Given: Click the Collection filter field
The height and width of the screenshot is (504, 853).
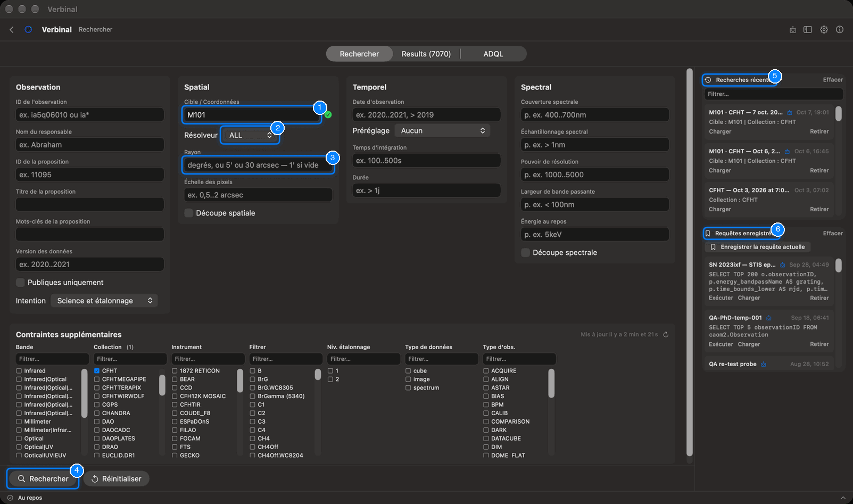Looking at the screenshot, I should 130,359.
